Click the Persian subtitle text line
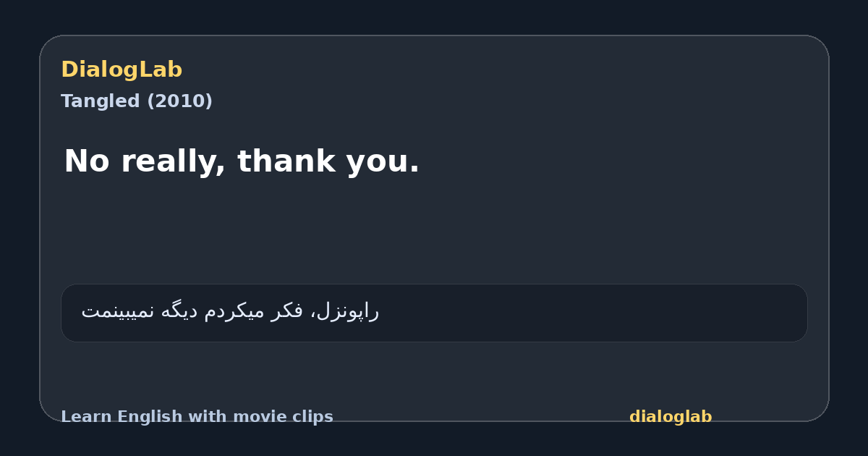This screenshot has height=456, width=868. (230, 311)
